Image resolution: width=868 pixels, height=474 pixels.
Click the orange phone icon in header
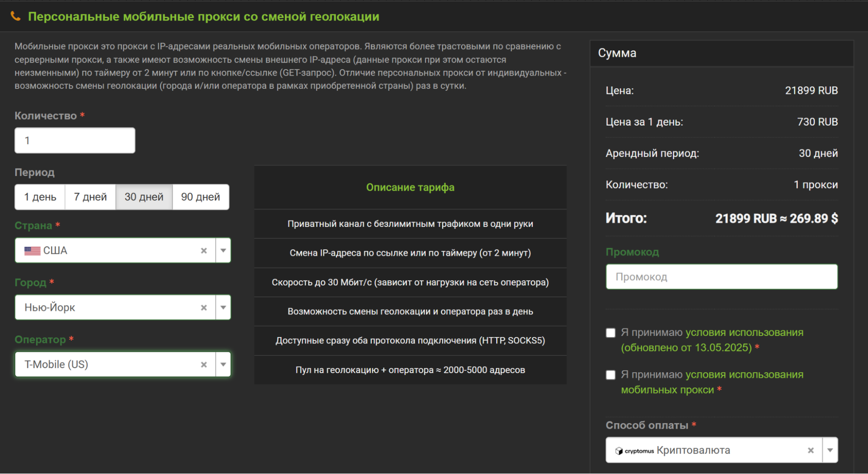[15, 16]
